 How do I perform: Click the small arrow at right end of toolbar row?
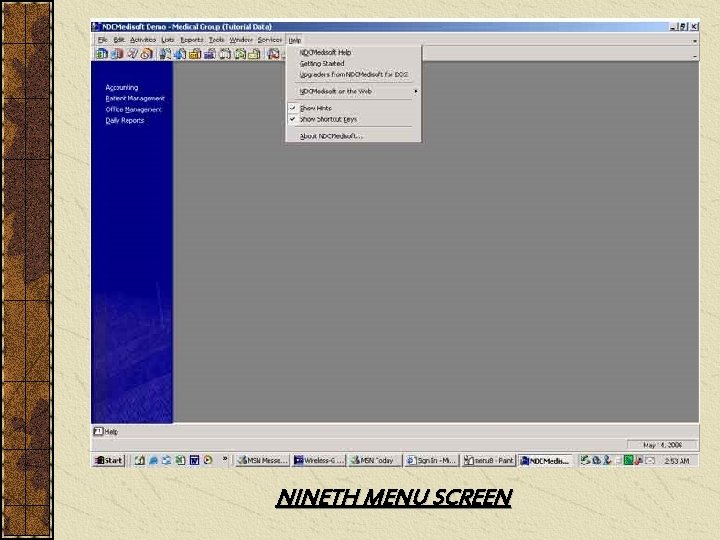695,56
